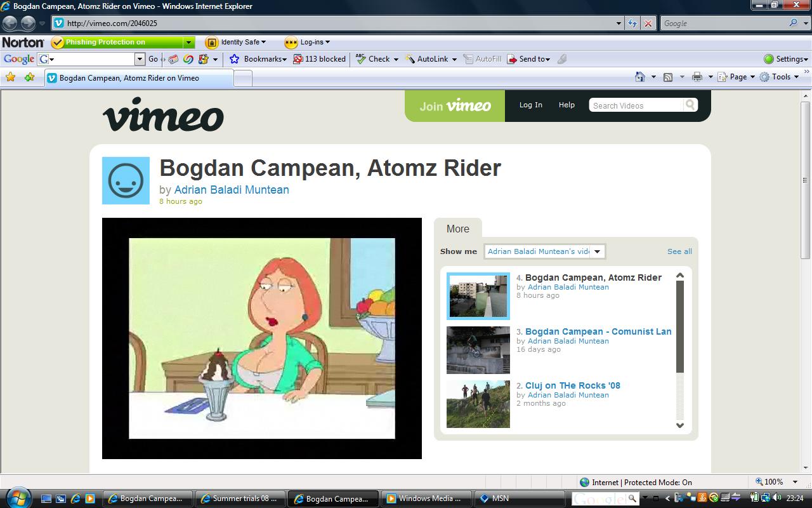Click the Print icon
This screenshot has height=508, width=812.
point(697,77)
